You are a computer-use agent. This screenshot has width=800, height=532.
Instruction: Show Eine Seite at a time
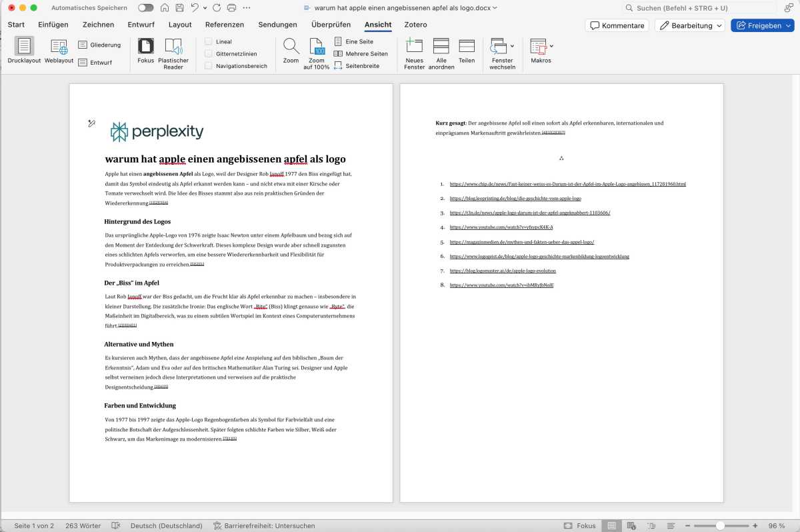pos(353,41)
